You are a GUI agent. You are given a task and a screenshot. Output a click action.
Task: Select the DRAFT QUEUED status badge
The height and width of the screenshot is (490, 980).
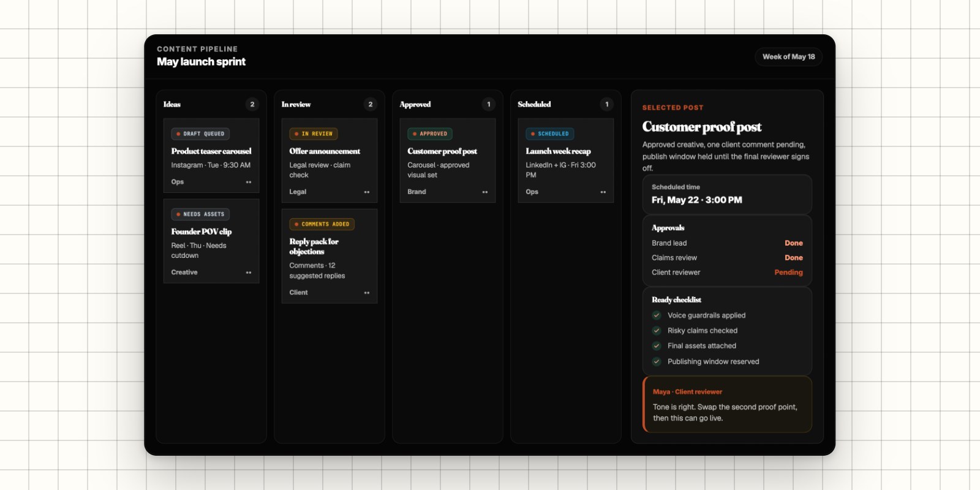[200, 134]
